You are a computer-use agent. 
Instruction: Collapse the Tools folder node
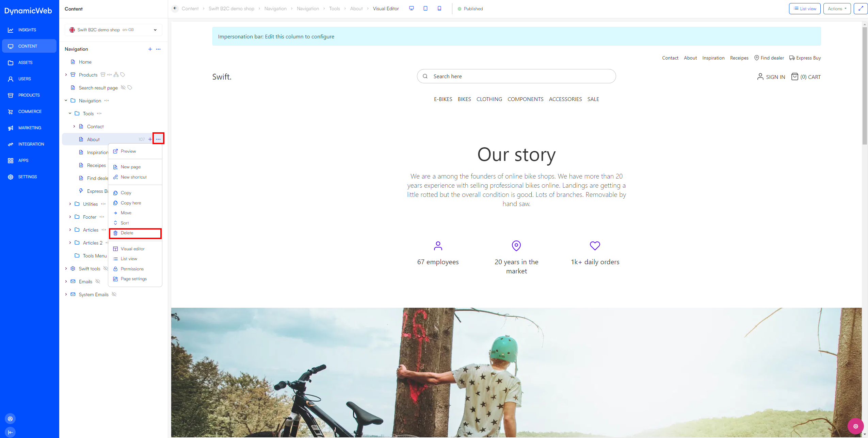coord(70,114)
